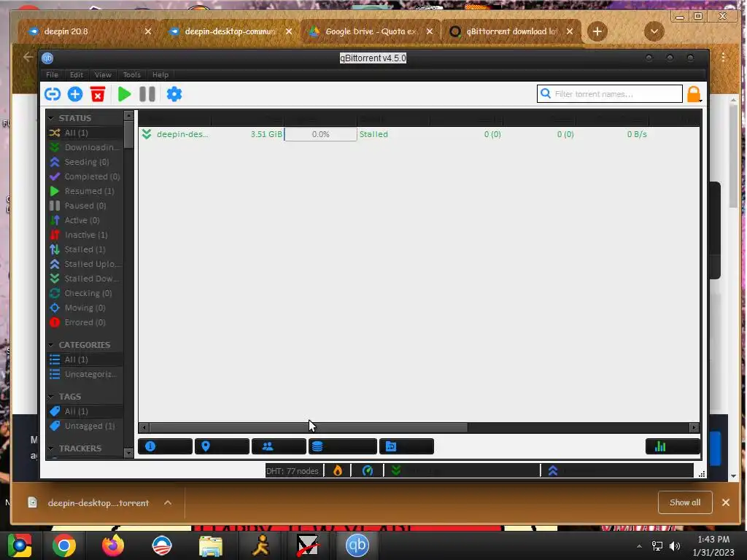Viewport: 747px width, 560px height.
Task: Click Show all downloads button
Action: (x=685, y=502)
